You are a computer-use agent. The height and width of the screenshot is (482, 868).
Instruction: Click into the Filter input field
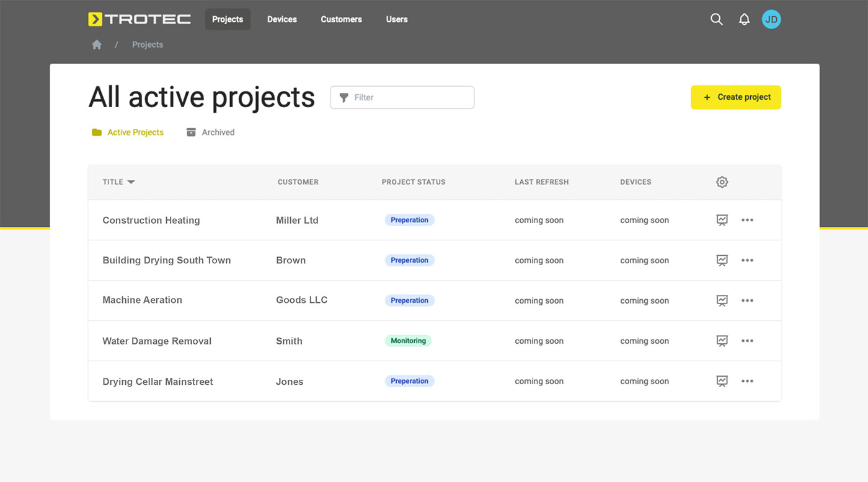402,97
